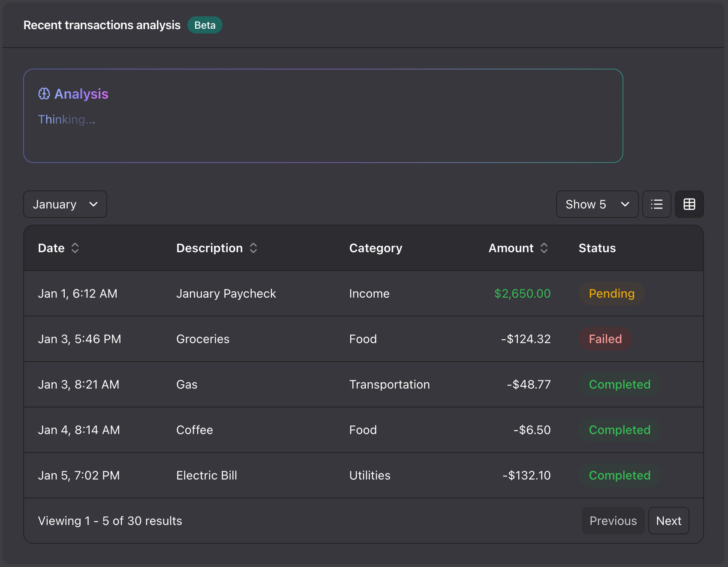This screenshot has width=728, height=567.
Task: Click the Previous pagination button
Action: (x=613, y=521)
